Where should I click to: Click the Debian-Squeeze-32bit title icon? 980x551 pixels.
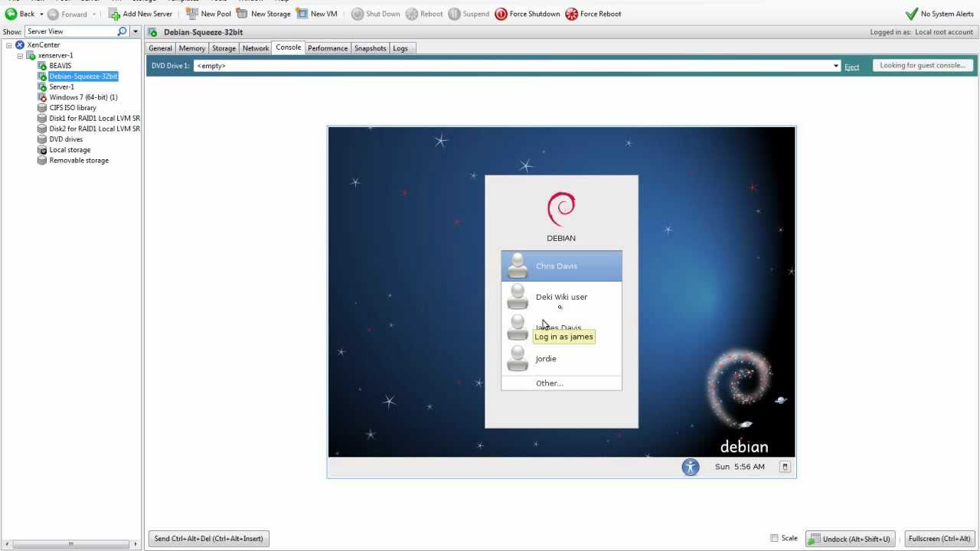click(x=152, y=32)
